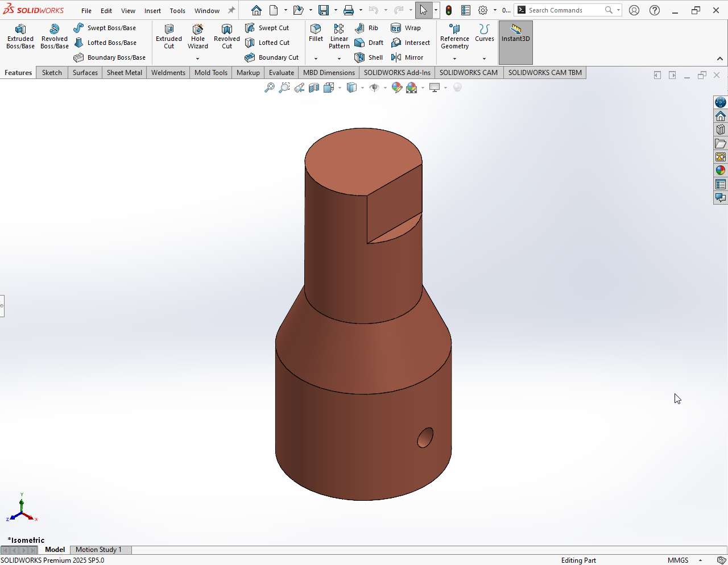Click the Mirror feature button
This screenshot has width=728, height=565.
point(408,57)
